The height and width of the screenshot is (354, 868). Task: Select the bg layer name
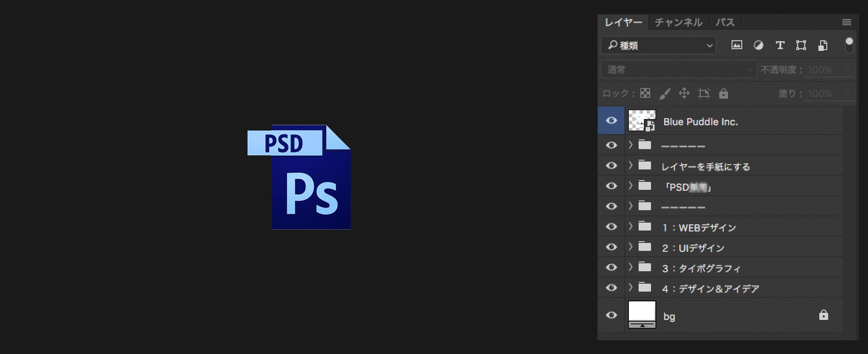point(669,317)
